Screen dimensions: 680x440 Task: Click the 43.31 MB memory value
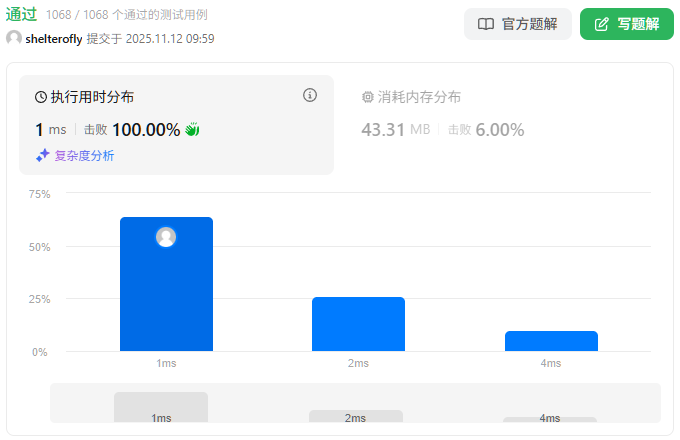tap(396, 129)
